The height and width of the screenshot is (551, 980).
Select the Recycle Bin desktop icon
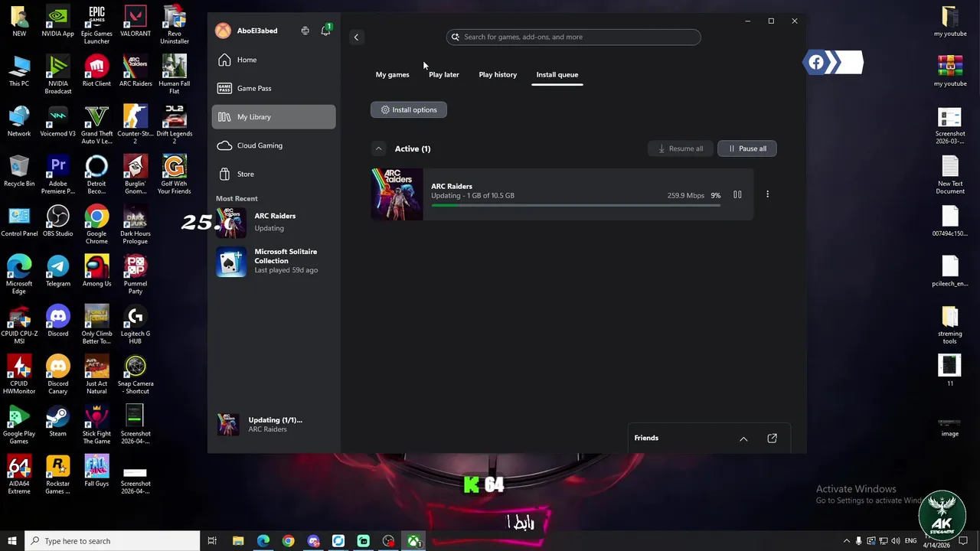tap(19, 172)
